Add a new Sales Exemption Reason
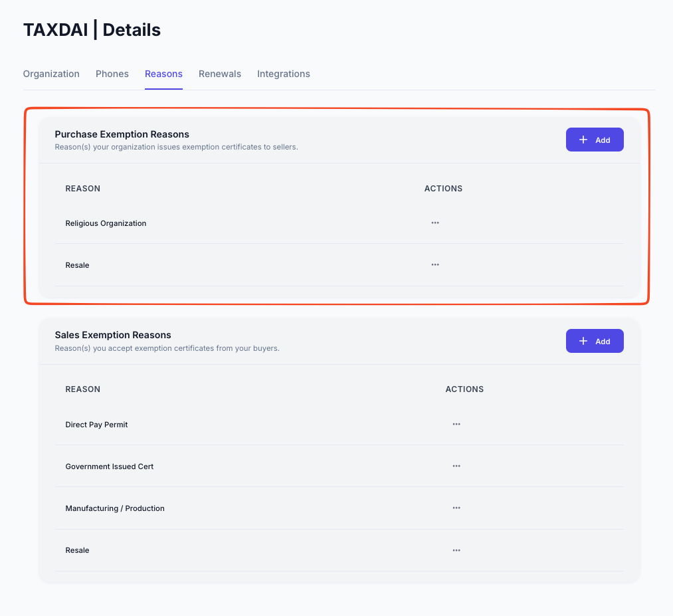 [x=595, y=341]
